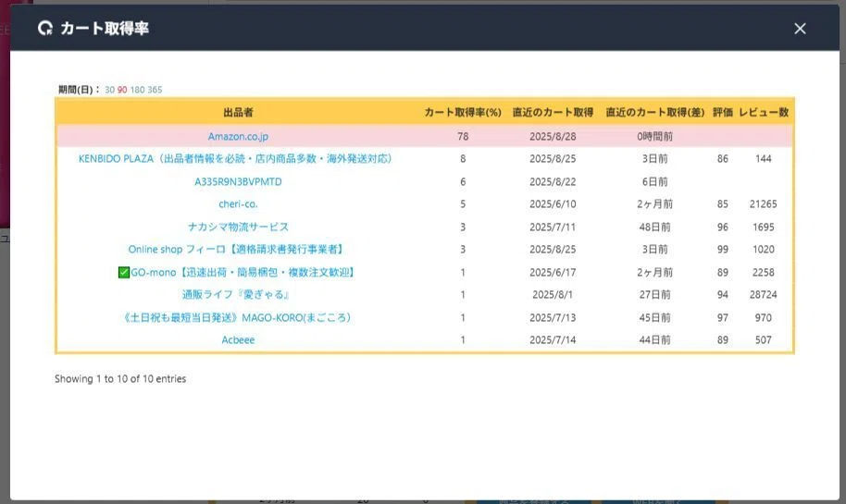Open the Online shop フィーロ seller link
Screen dimensions: 846x504
(x=235, y=249)
